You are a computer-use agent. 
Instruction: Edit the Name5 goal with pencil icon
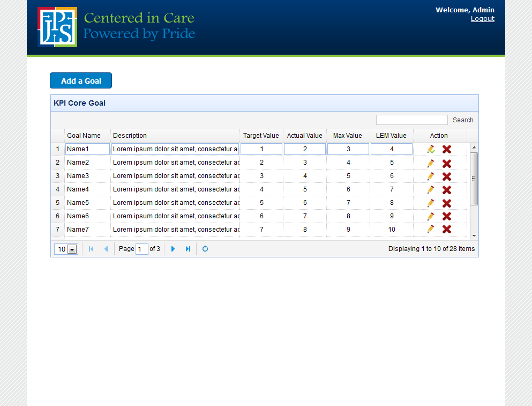431,203
